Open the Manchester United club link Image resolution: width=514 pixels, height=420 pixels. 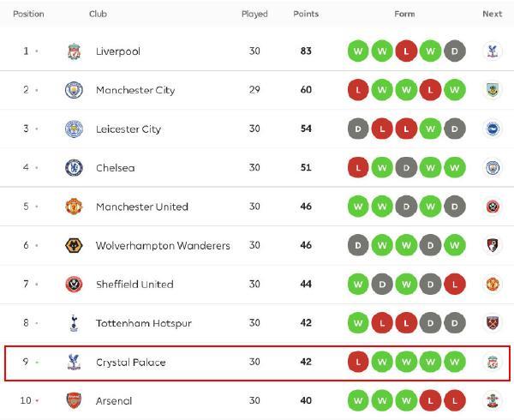pyautogui.click(x=141, y=207)
